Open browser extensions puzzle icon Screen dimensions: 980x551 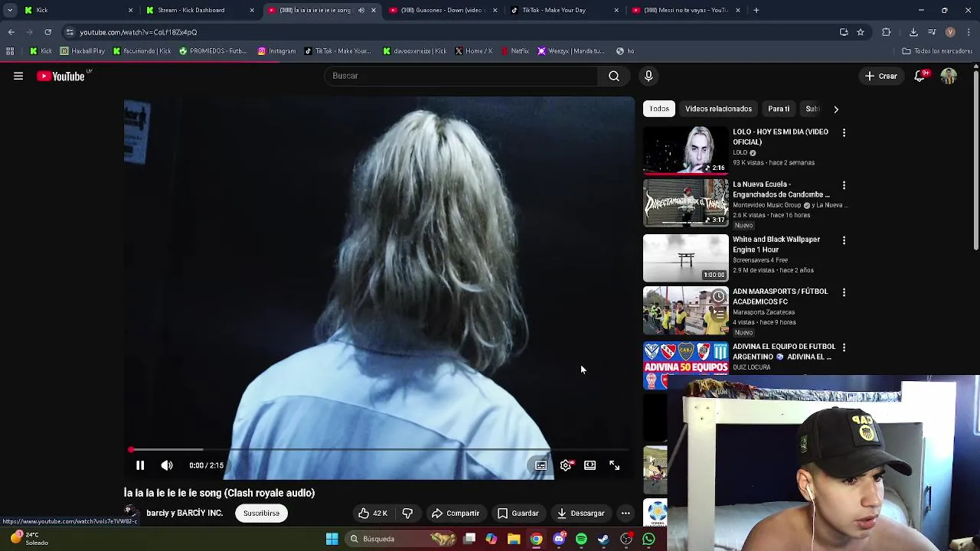887,32
